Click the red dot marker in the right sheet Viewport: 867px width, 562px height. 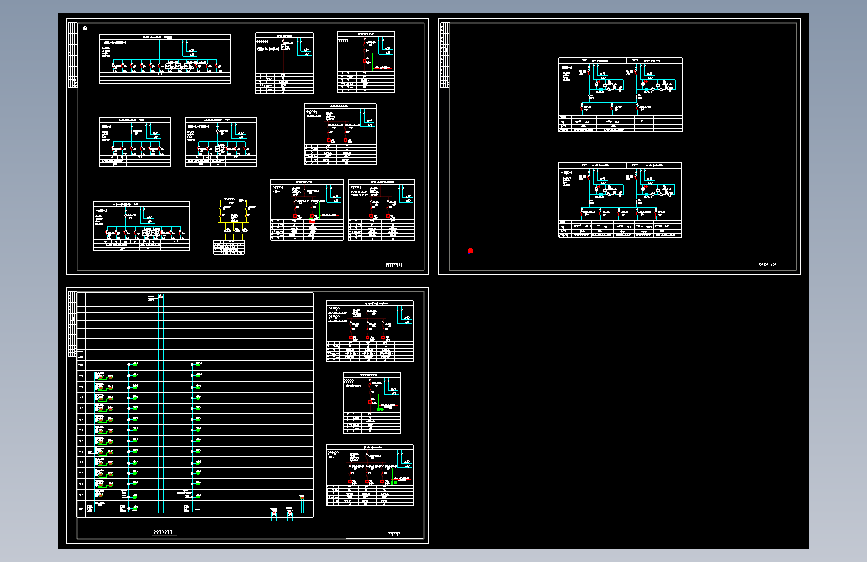pyautogui.click(x=471, y=251)
